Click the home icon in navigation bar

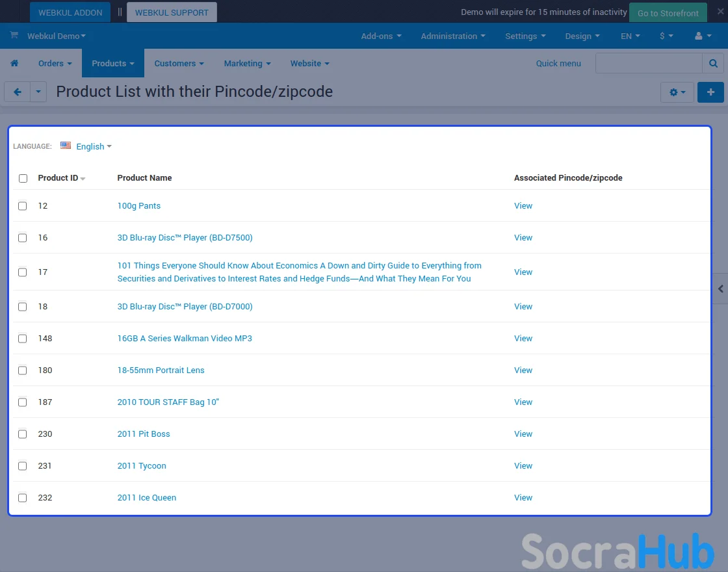(14, 63)
